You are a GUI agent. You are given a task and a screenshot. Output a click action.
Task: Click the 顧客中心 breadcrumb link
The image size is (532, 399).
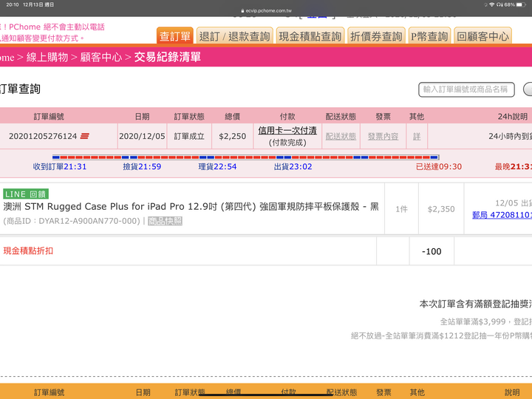(x=100, y=57)
